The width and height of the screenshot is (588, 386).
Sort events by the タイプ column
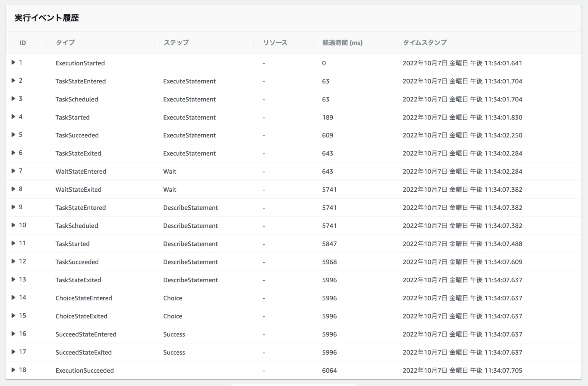click(65, 43)
